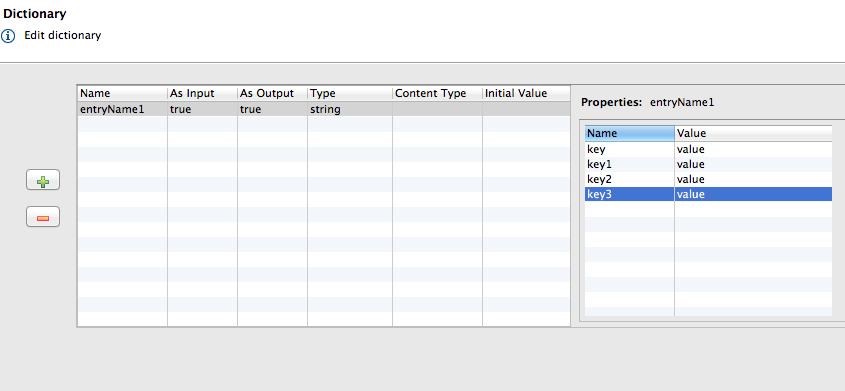Click the As Input true cell of entryName1
This screenshot has height=391, width=845.
pos(203,109)
